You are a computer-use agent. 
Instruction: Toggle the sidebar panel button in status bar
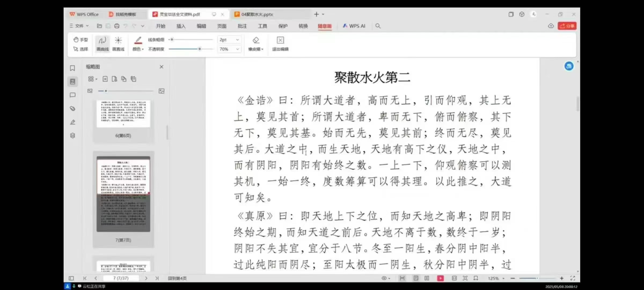[71, 278]
